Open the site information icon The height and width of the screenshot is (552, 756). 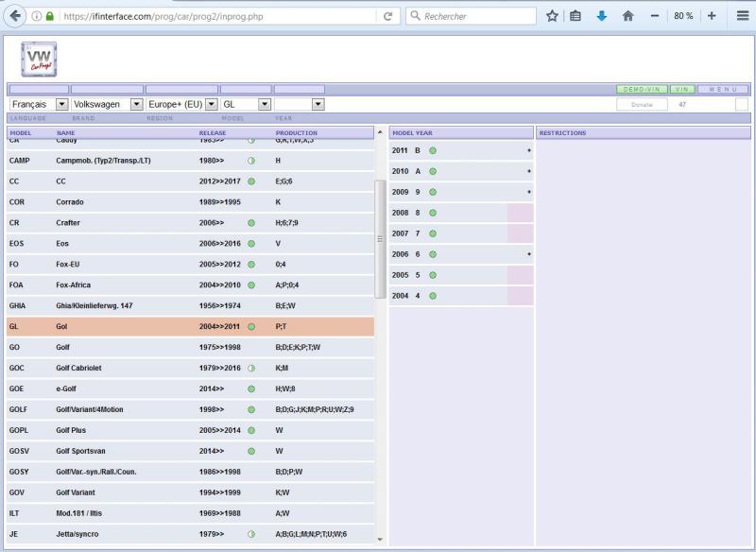click(x=36, y=16)
